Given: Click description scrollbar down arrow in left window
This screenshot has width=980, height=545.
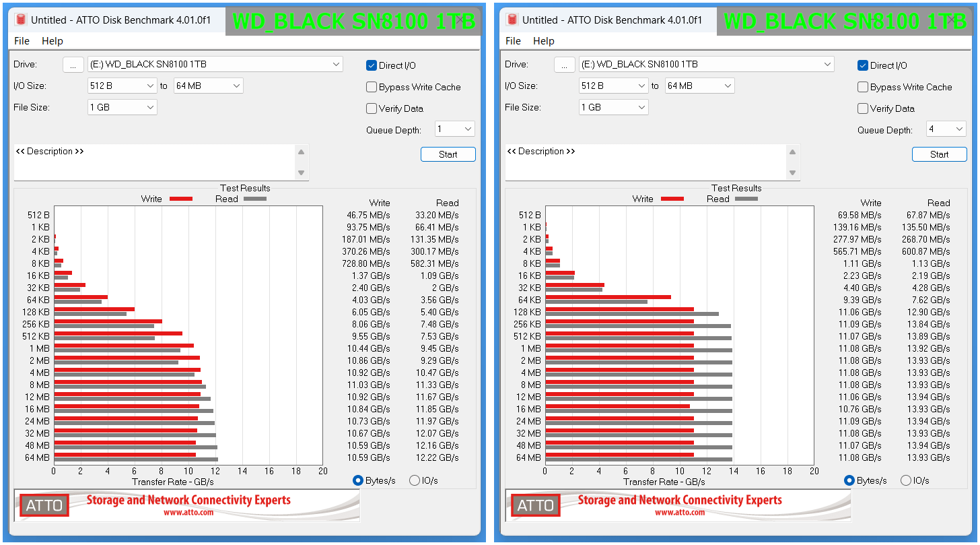Looking at the screenshot, I should point(302,173).
